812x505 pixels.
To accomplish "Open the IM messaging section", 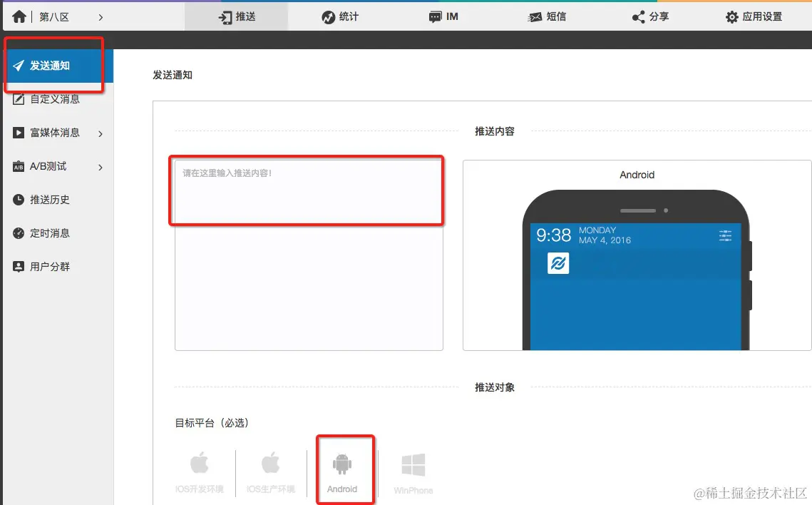I will pos(443,16).
